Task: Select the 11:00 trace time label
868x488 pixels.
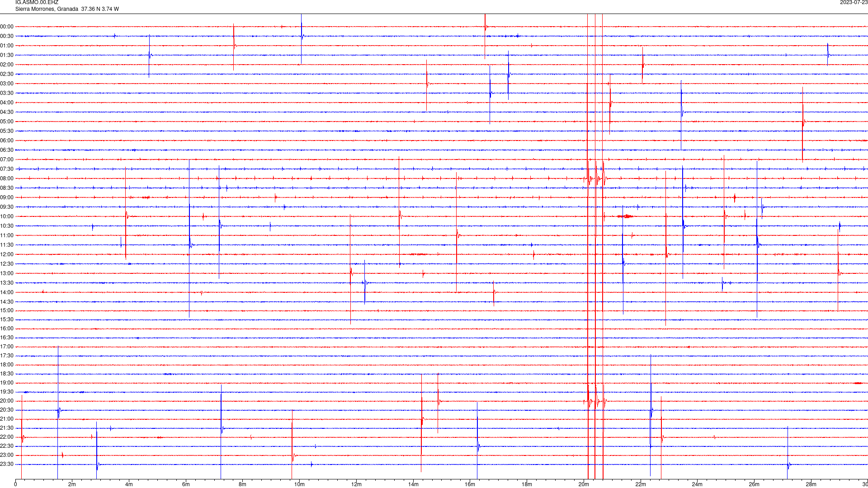Action: pyautogui.click(x=7, y=235)
